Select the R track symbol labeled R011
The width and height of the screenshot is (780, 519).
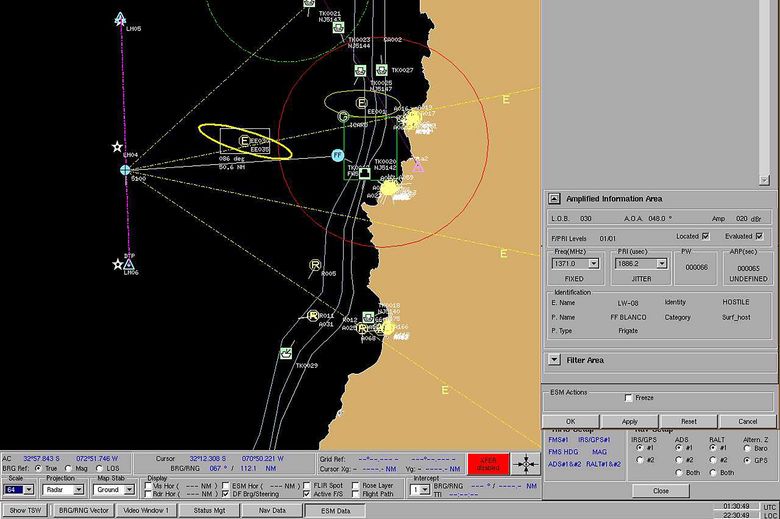[313, 315]
